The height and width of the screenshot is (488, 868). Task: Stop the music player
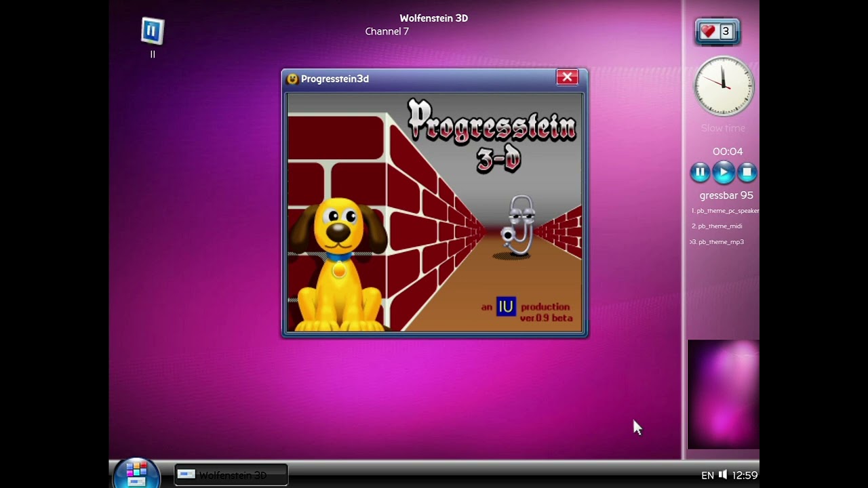747,172
